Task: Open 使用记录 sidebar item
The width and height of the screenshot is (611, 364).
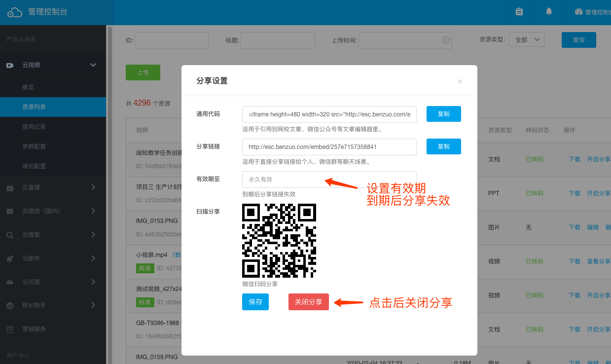Action: pyautogui.click(x=34, y=127)
